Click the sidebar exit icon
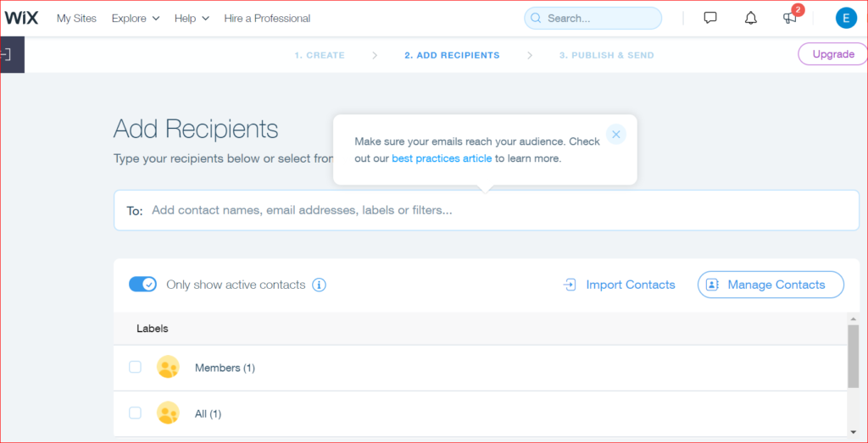Viewport: 868px width, 443px height. 6,54
